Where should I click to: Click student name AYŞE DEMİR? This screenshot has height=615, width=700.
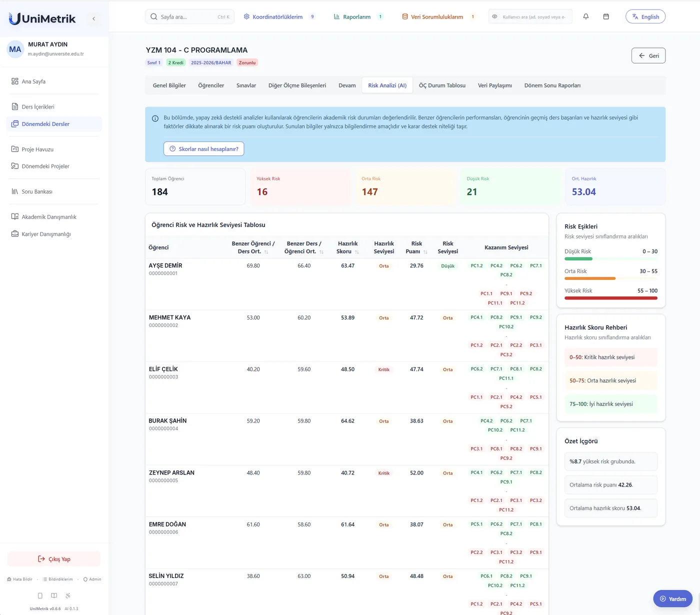(x=165, y=265)
